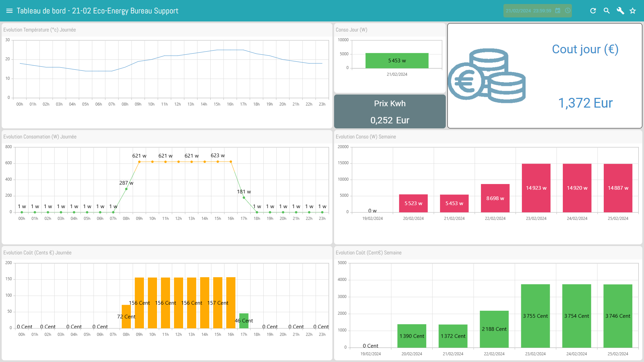Click the search magnifier icon
Image resolution: width=644 pixels, height=362 pixels.
(x=606, y=11)
